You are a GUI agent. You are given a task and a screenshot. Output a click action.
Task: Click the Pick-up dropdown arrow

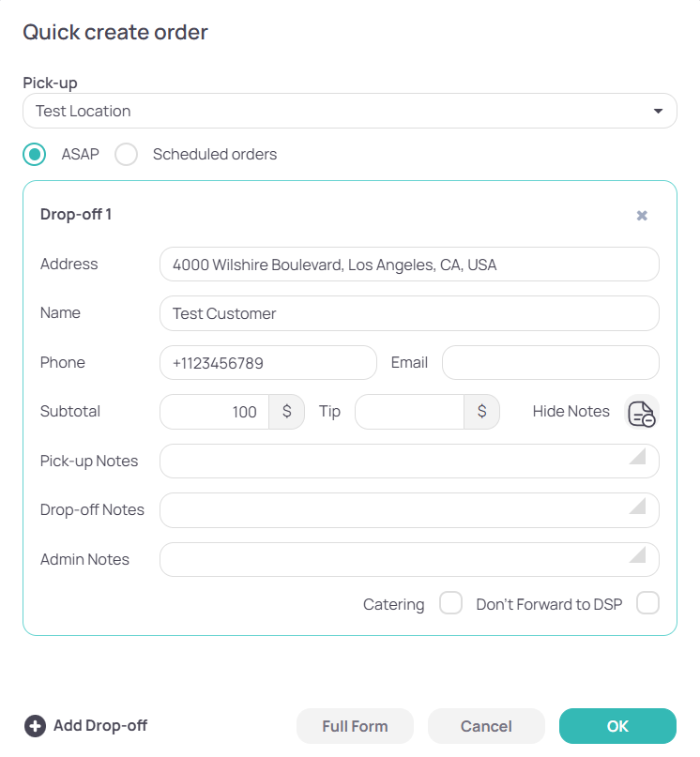coord(658,111)
